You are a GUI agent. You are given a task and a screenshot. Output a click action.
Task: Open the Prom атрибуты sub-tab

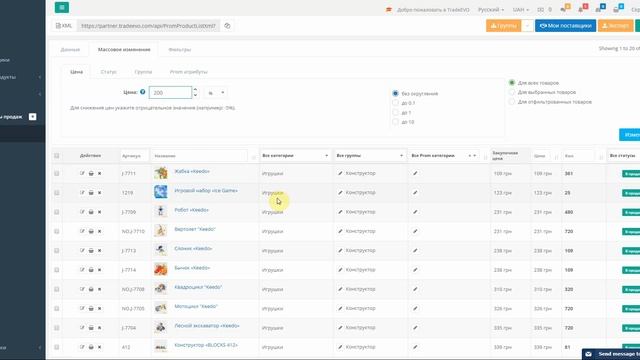click(189, 72)
